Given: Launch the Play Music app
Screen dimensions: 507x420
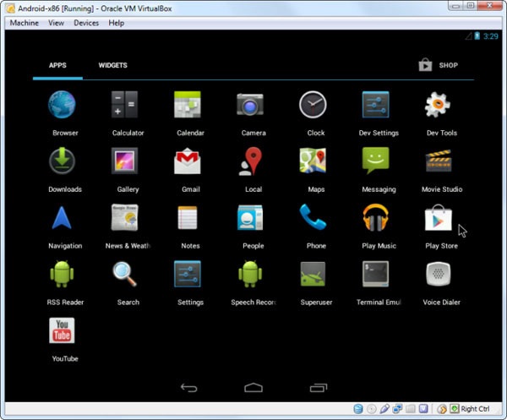Looking at the screenshot, I should pos(378,218).
